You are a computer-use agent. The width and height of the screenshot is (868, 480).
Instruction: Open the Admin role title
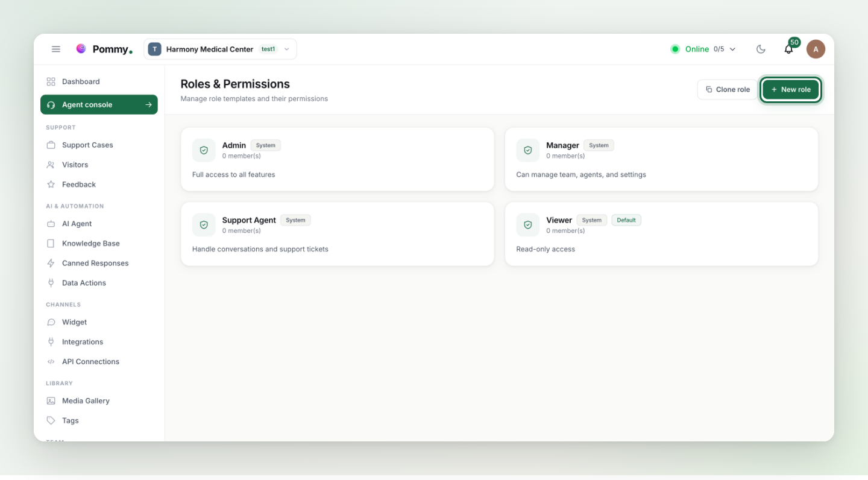point(234,145)
